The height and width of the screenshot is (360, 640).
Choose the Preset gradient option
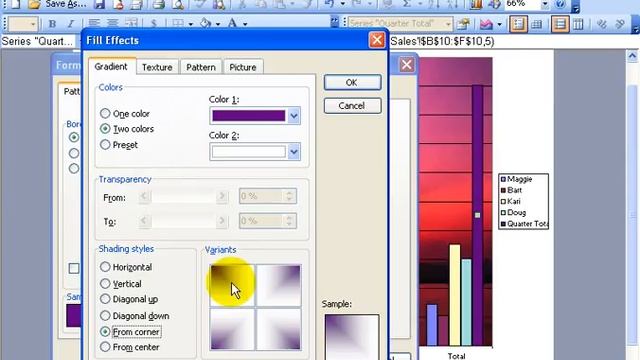(x=105, y=144)
